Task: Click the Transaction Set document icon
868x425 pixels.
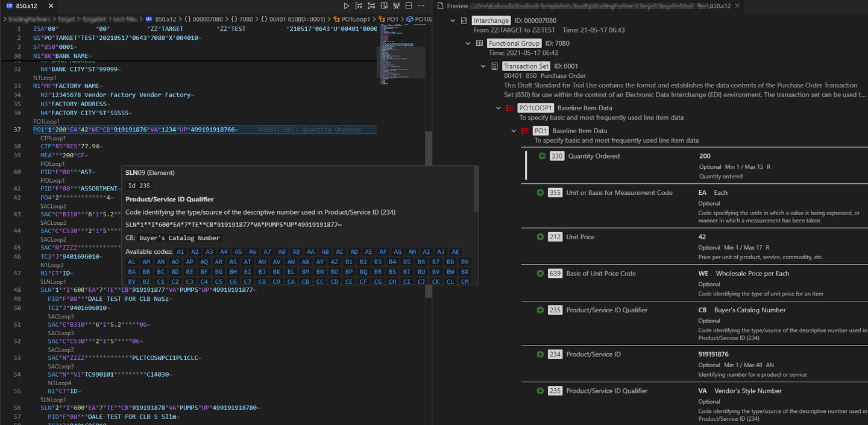Action: pyautogui.click(x=495, y=66)
